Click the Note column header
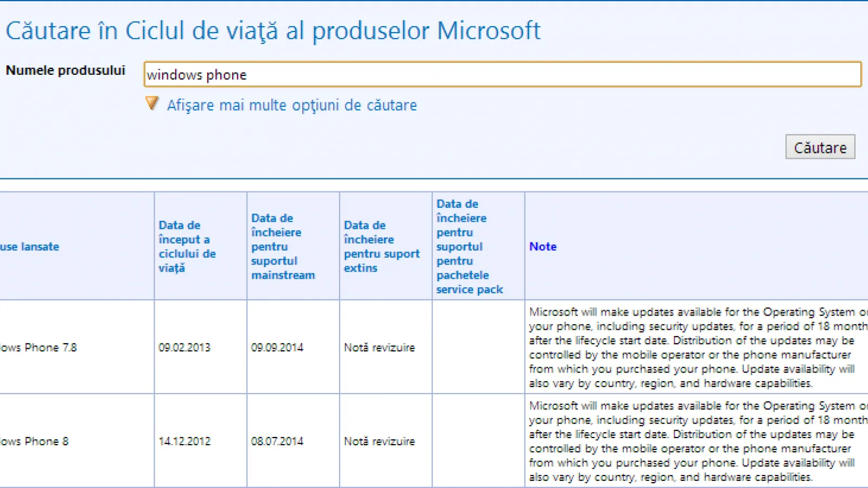 pos(543,246)
